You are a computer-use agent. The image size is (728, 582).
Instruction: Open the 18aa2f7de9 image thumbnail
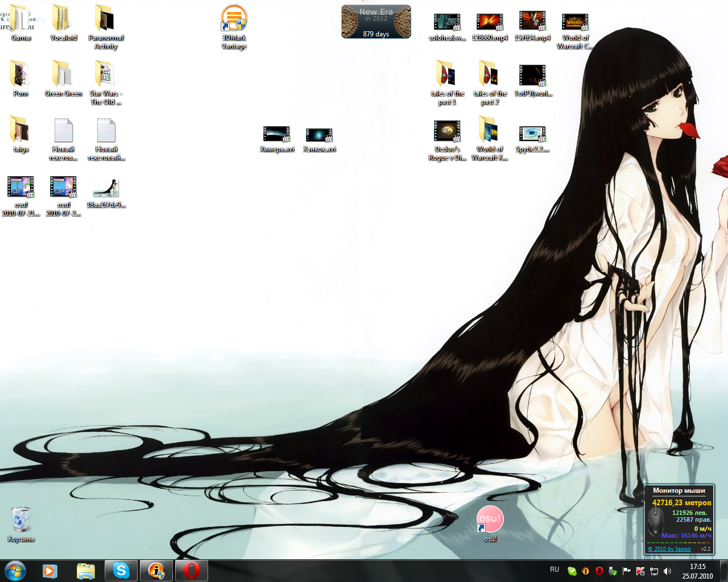tap(106, 189)
